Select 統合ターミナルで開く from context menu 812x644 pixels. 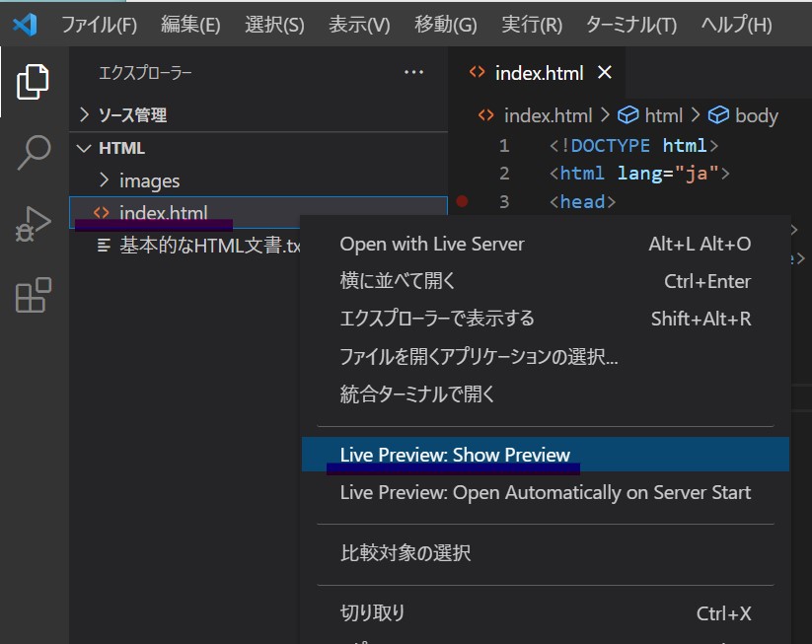417,394
